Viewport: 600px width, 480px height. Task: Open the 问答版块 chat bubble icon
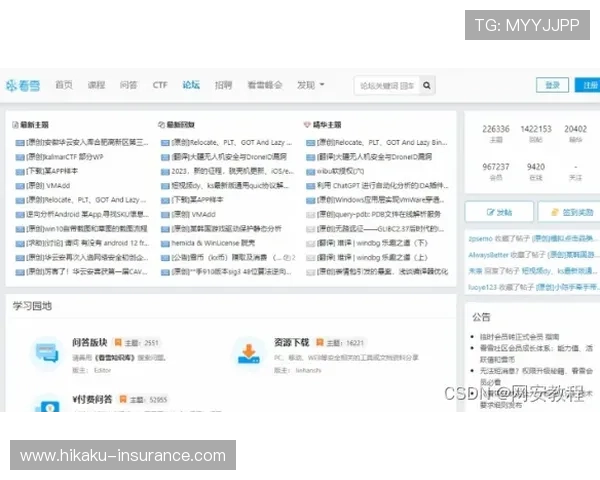click(x=47, y=353)
